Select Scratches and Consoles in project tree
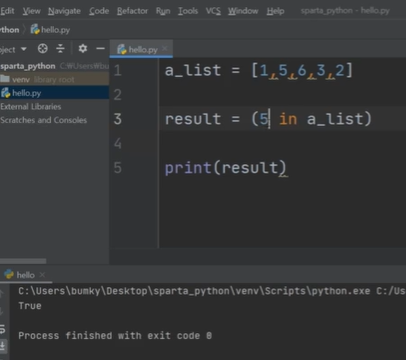The image size is (406, 360). pos(43,120)
